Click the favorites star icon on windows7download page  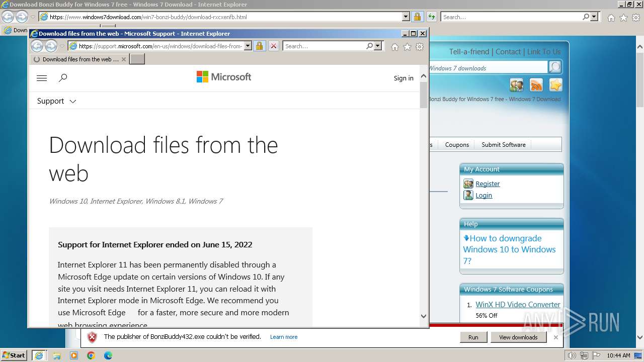coord(555,85)
